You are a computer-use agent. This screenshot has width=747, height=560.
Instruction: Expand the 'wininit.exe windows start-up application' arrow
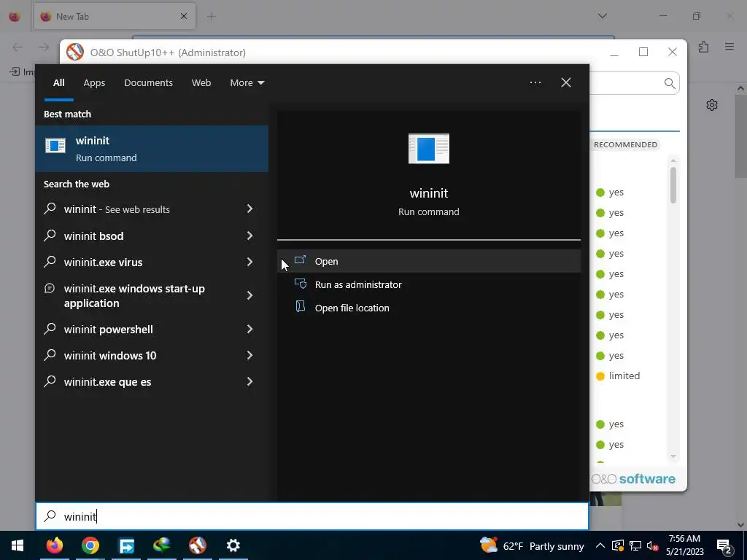point(249,296)
